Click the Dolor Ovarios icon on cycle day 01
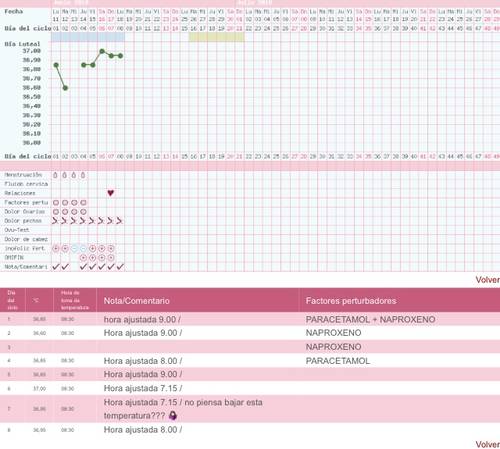Viewport: 500px width, 449px height. pos(56,211)
